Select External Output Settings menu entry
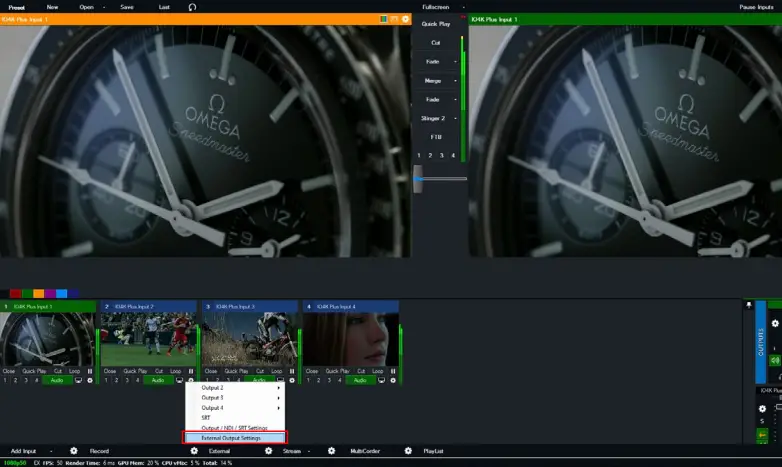 236,438
